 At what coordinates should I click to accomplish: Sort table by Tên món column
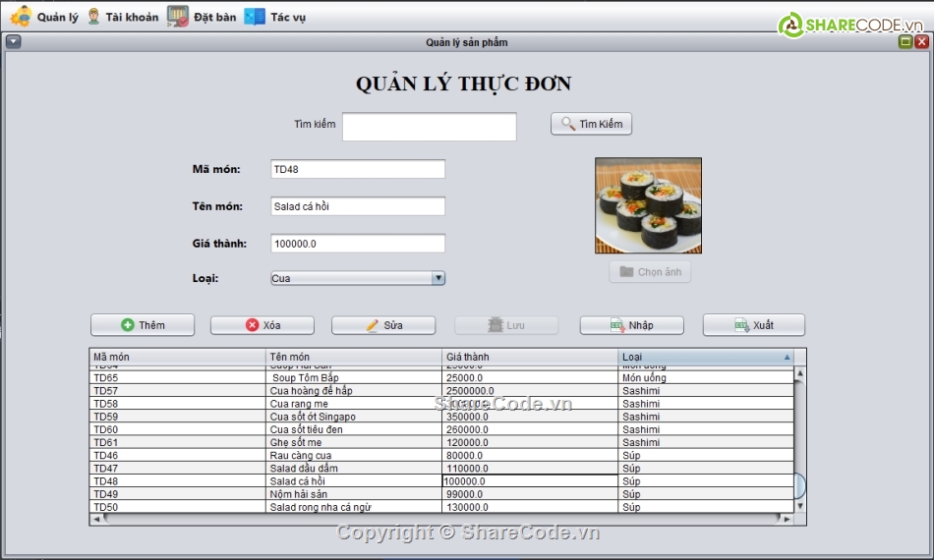(x=354, y=357)
